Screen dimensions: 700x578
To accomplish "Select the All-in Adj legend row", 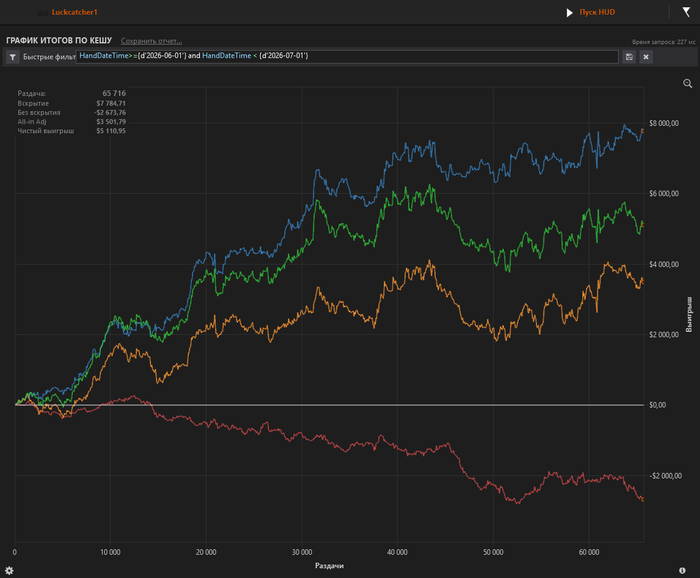I will tap(71, 121).
